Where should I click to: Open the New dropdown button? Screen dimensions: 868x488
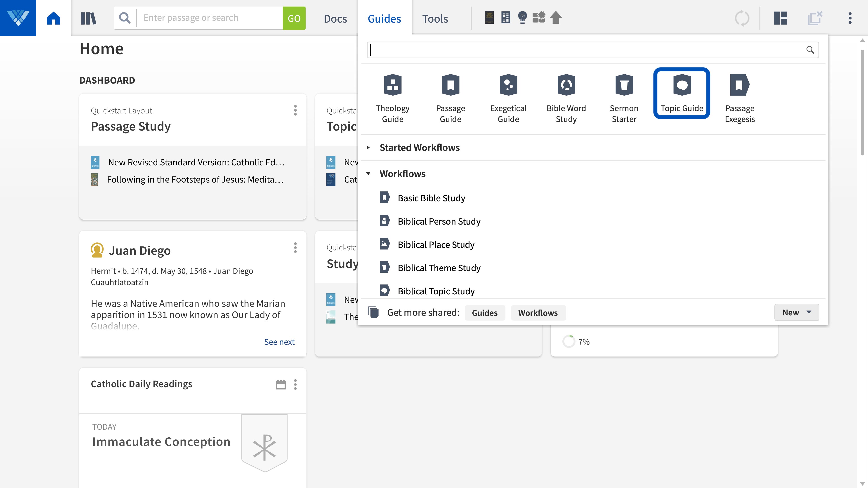coord(797,312)
